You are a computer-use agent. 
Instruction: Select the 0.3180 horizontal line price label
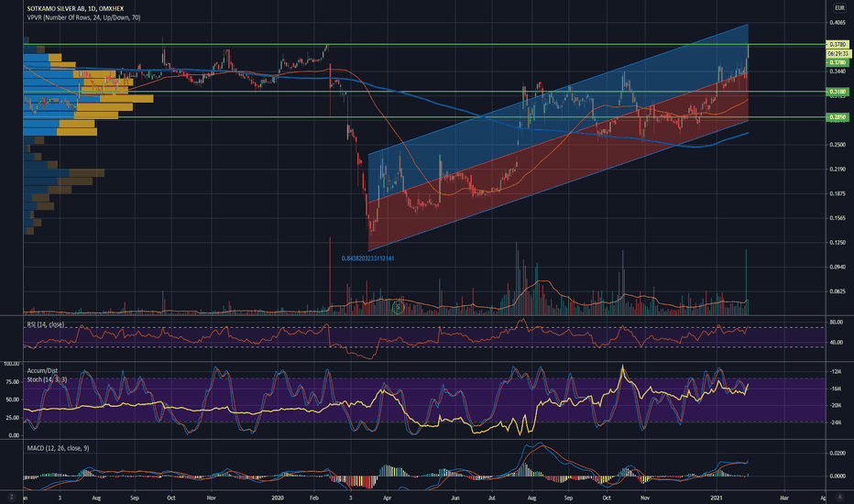[838, 92]
